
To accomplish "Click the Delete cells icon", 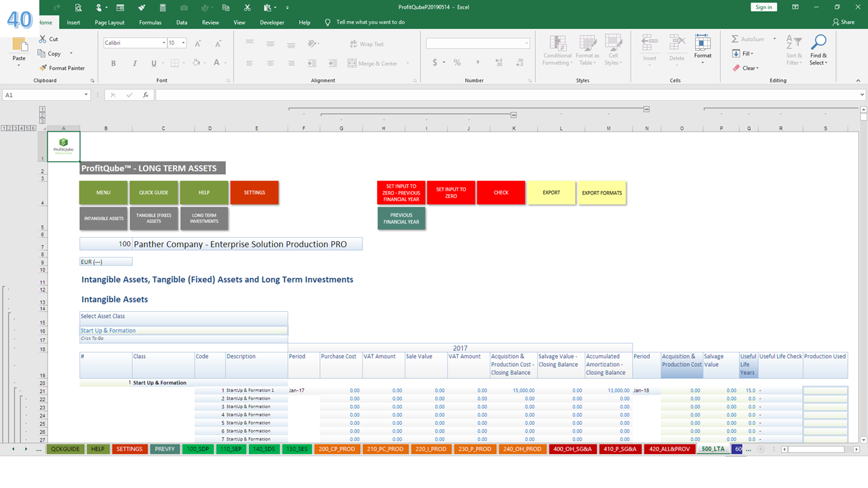I will (677, 43).
